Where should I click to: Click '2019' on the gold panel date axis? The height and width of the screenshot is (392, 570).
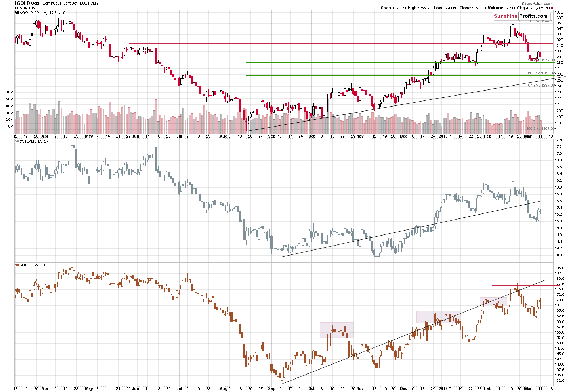point(443,136)
